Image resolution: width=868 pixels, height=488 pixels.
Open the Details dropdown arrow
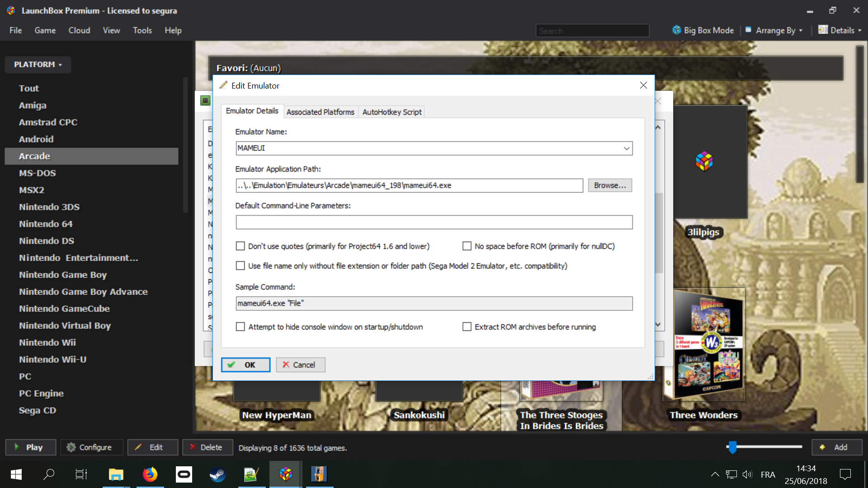click(859, 31)
